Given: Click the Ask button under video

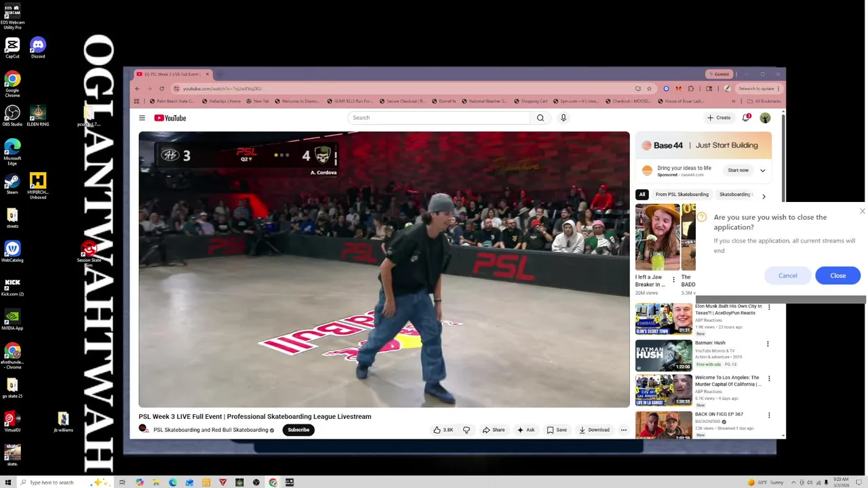Looking at the screenshot, I should tap(526, 430).
